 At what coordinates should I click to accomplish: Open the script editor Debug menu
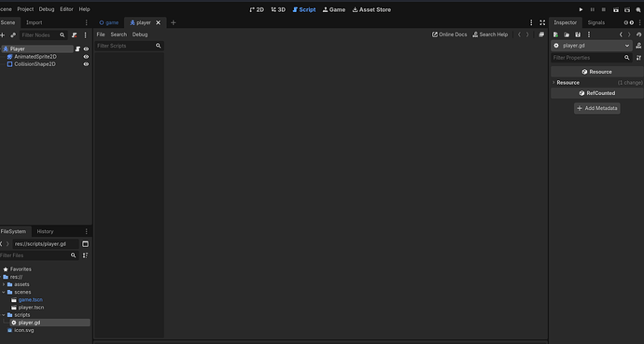(140, 34)
